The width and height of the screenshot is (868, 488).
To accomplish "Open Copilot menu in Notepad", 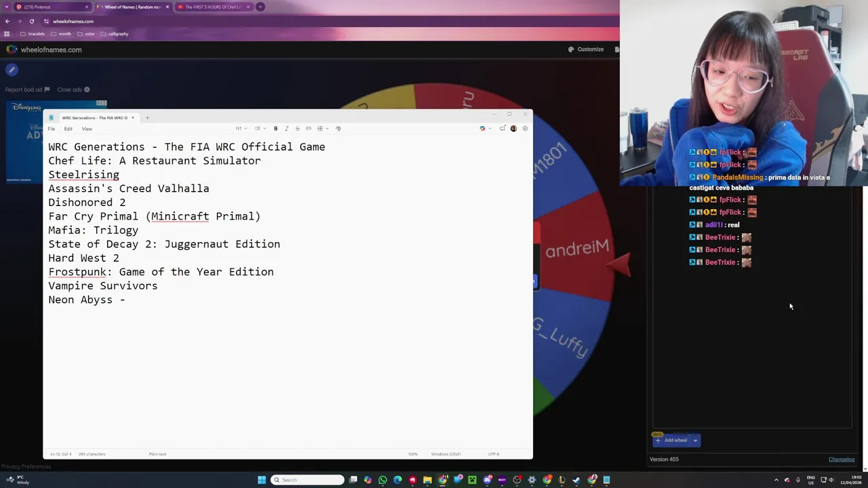I will (484, 128).
